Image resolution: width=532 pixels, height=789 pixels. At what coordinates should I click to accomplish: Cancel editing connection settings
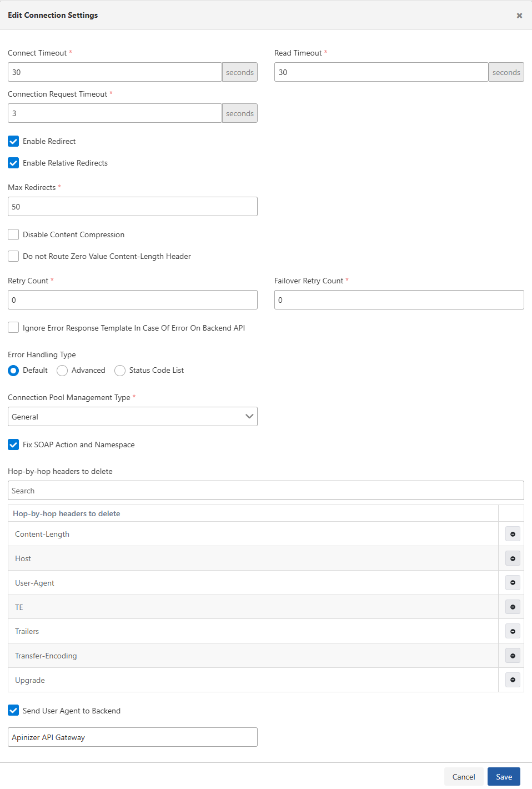pos(464,777)
